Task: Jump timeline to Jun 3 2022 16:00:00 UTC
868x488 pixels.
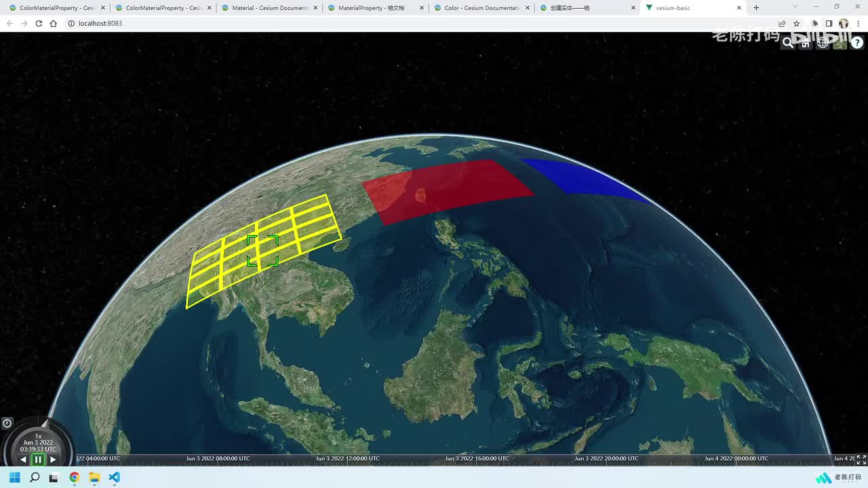Action: coord(477,459)
